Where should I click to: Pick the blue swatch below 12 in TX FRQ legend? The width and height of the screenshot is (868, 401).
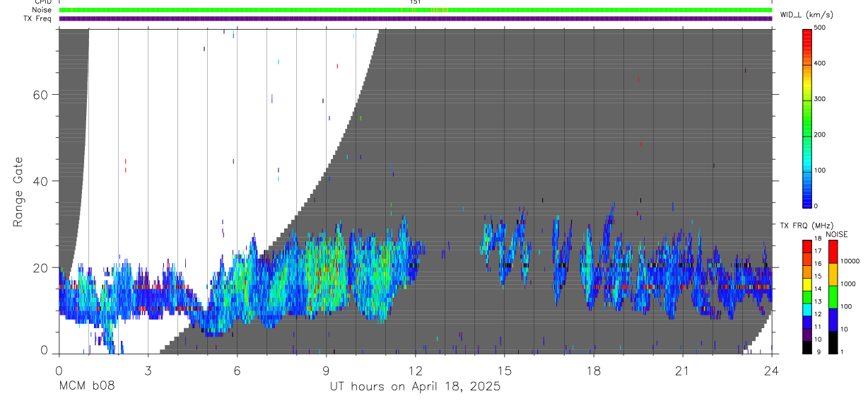point(807,322)
